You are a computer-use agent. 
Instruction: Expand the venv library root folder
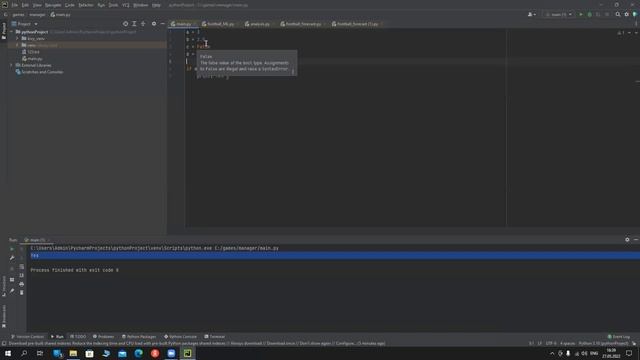point(18,45)
